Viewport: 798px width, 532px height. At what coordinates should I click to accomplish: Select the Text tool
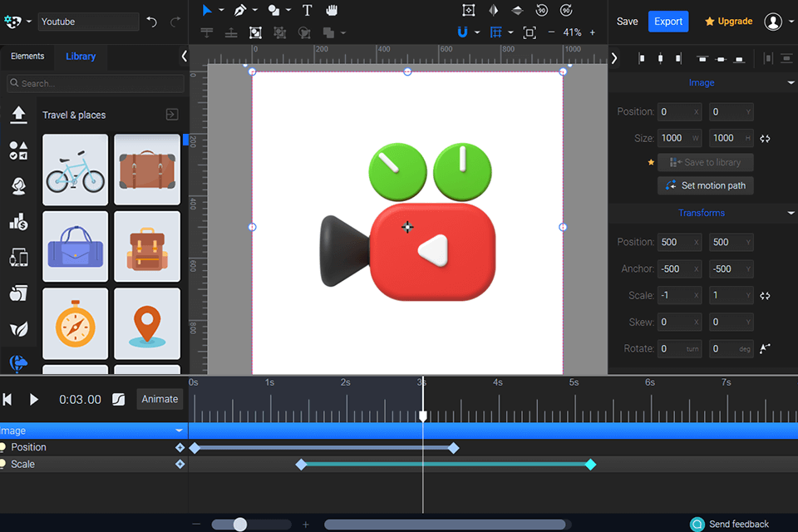click(307, 10)
